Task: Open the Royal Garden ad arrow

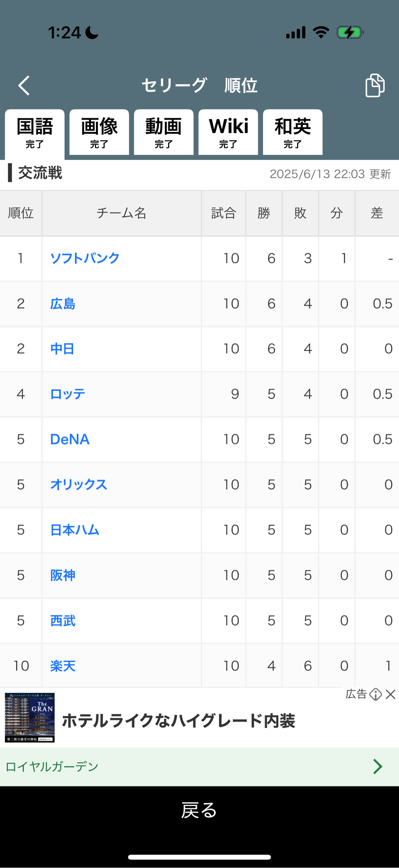Action: pos(377,766)
